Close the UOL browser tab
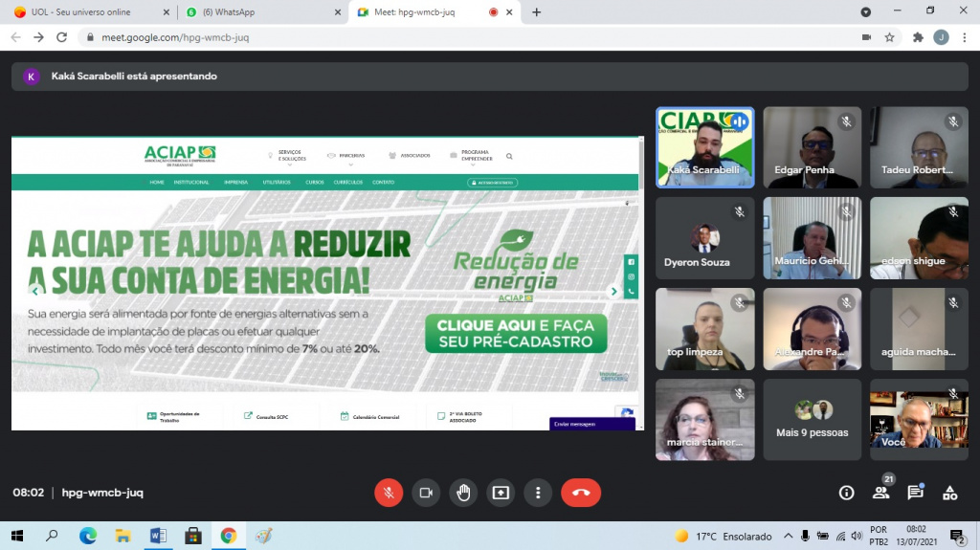This screenshot has height=550, width=980. 166,11
